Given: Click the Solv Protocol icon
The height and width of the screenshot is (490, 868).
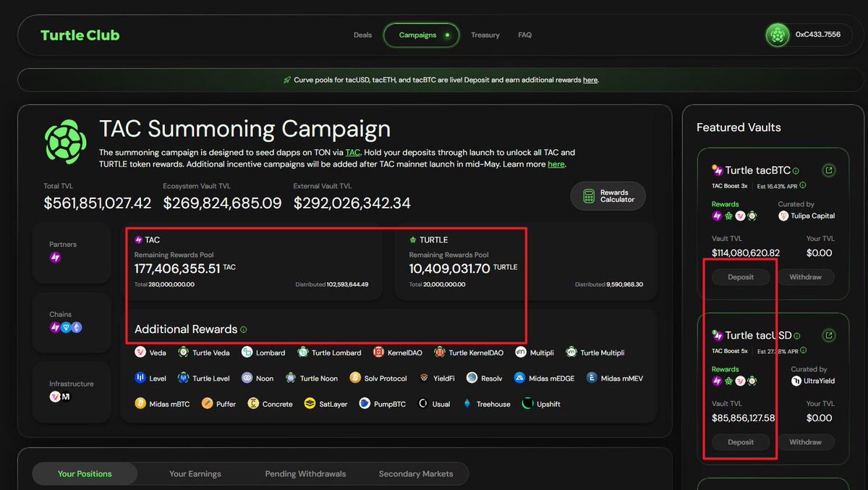Looking at the screenshot, I should [x=355, y=378].
